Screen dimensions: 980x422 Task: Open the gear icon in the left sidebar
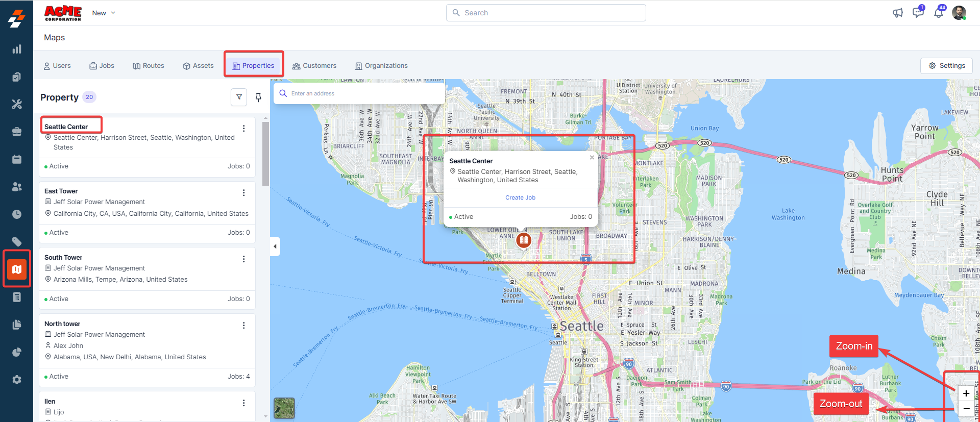[17, 380]
